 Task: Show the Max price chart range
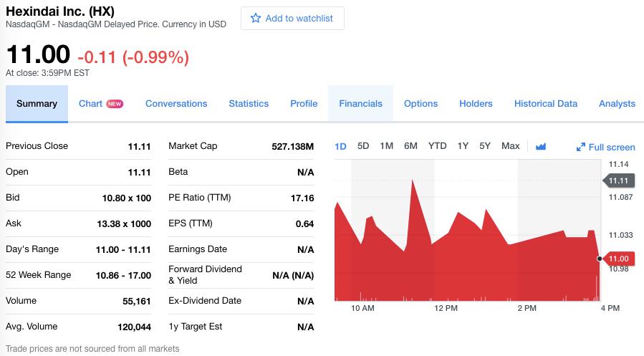pyautogui.click(x=511, y=146)
